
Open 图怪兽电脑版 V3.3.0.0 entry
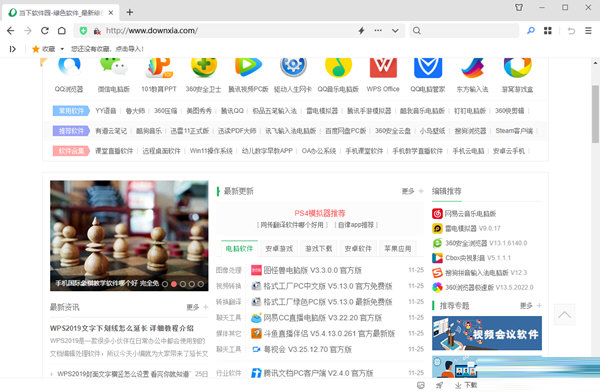(312, 270)
